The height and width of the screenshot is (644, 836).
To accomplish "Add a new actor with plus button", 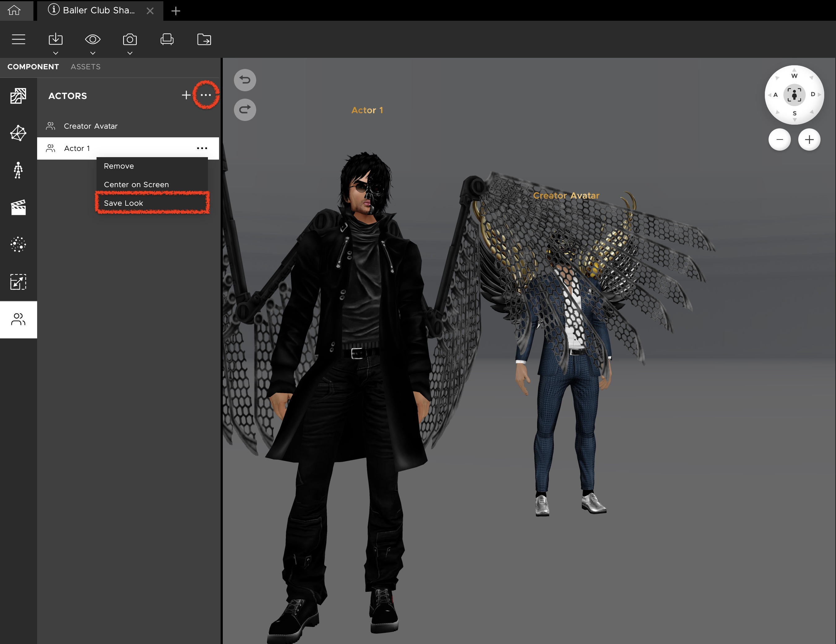I will (186, 95).
